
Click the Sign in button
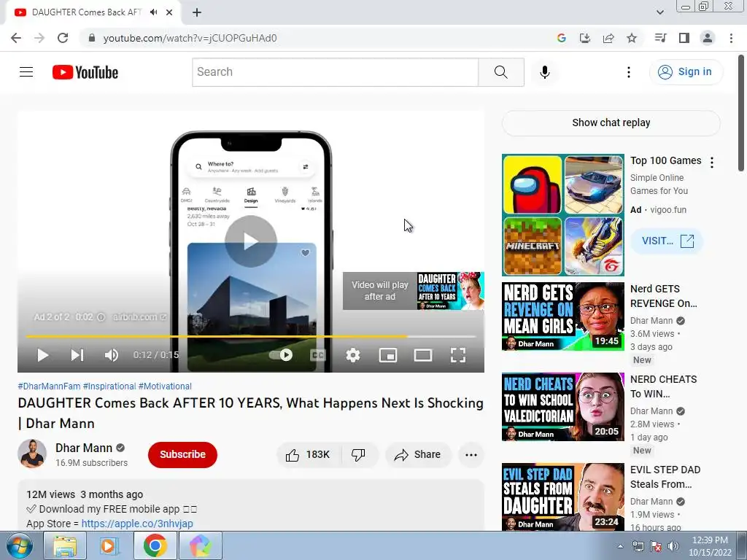tap(685, 72)
